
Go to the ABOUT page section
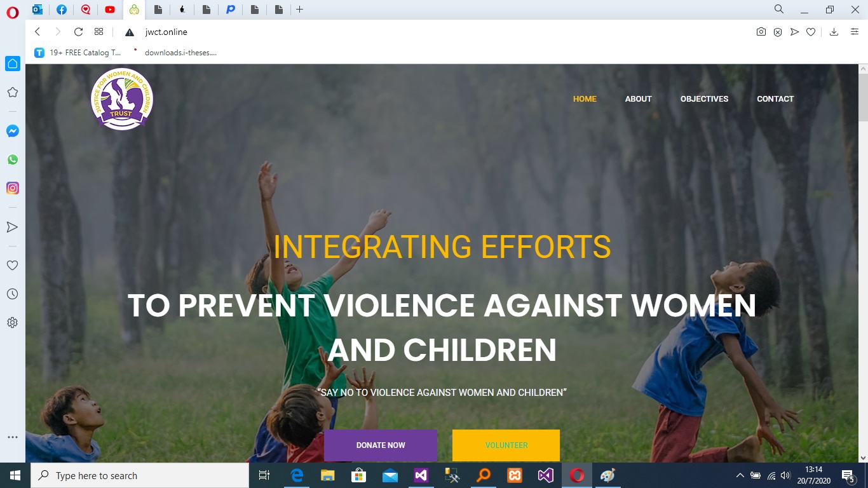pos(638,99)
